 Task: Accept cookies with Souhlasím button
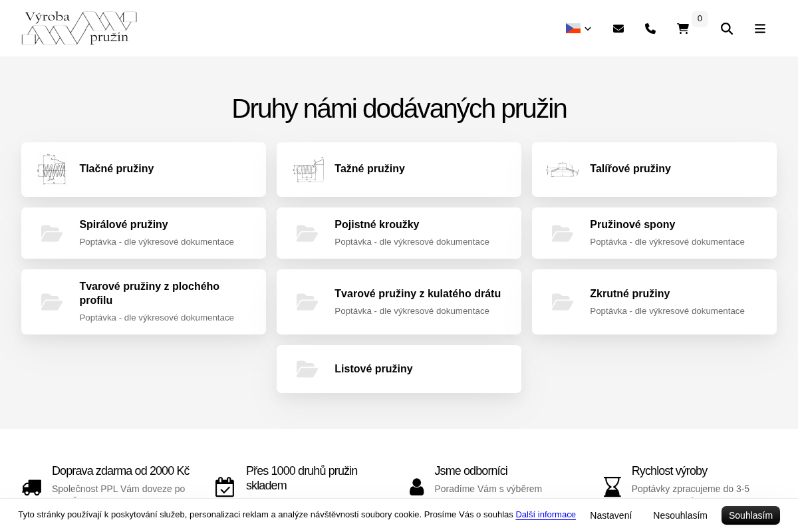pyautogui.click(x=751, y=515)
